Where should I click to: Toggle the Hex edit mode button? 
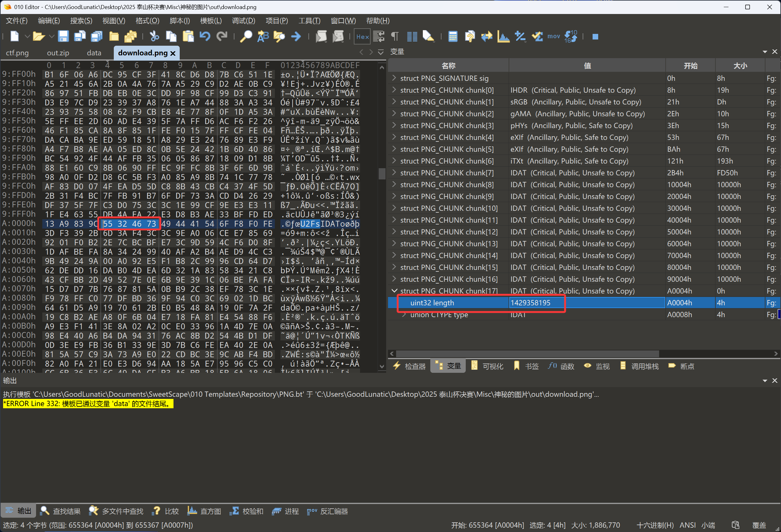click(362, 36)
